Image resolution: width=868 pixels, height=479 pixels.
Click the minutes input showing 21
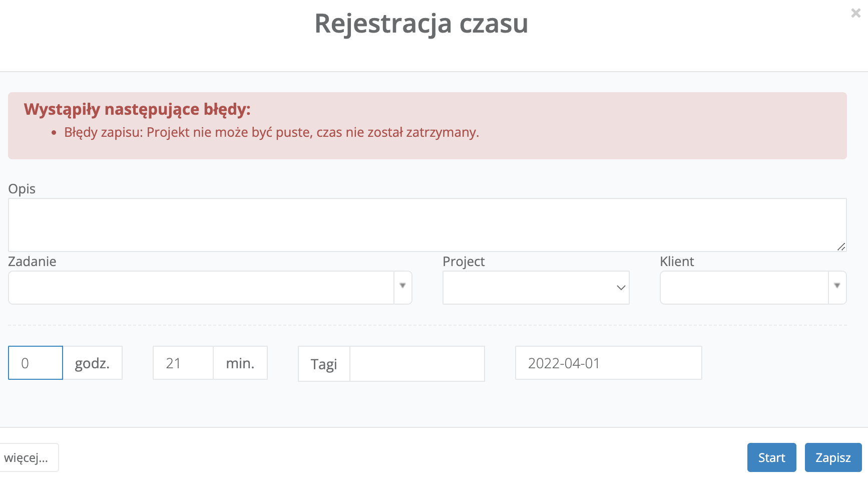pyautogui.click(x=183, y=363)
